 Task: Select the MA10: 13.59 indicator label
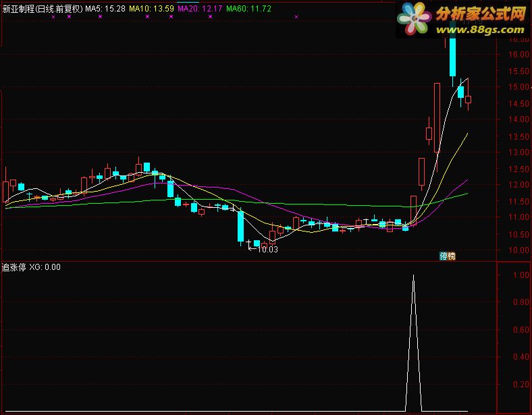pyautogui.click(x=151, y=9)
